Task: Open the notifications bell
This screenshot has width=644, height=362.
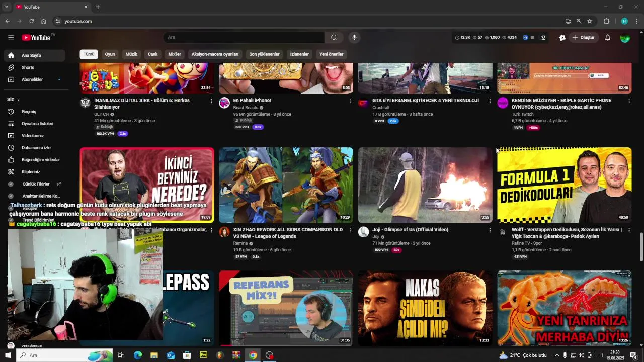Action: tap(607, 38)
